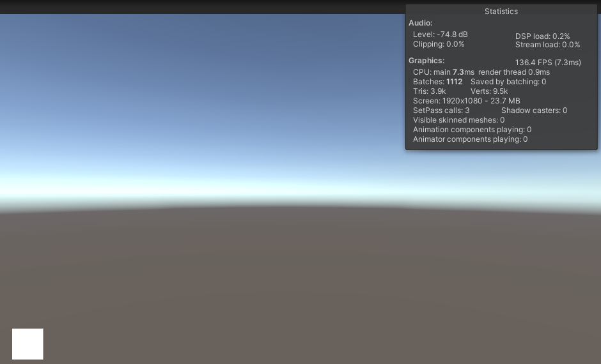This screenshot has height=364, width=601.
Task: Click the 136.4 FPS (7.3ms) readout
Action: [548, 63]
